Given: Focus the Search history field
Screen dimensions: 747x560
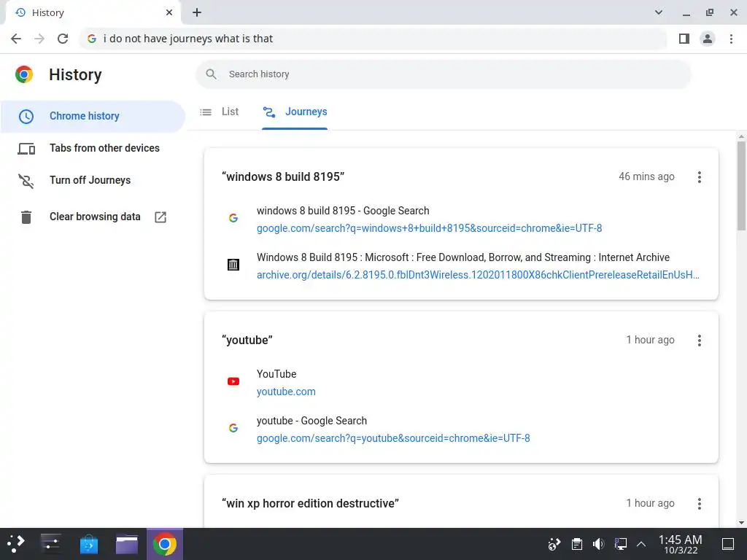Looking at the screenshot, I should (443, 74).
